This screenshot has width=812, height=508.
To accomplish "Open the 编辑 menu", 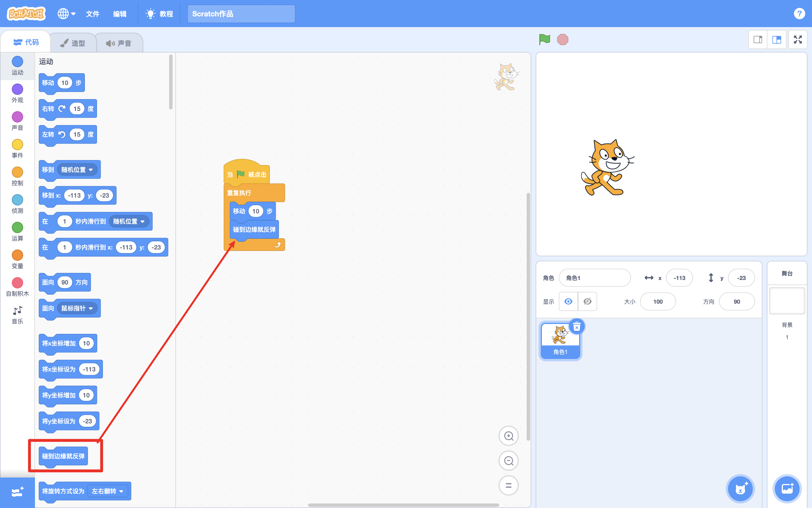I will click(120, 14).
